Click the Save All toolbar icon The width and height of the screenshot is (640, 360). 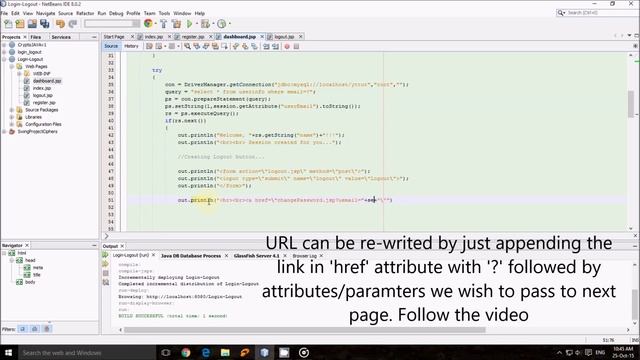44,24
